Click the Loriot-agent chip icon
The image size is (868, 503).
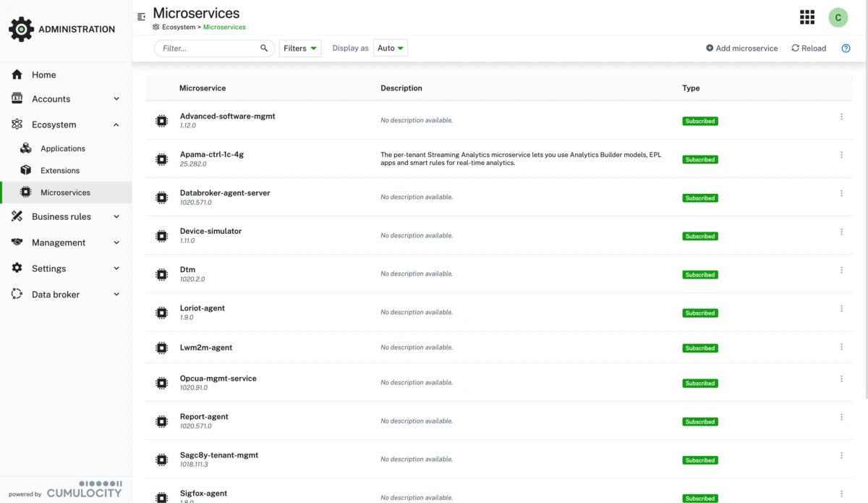pos(162,313)
